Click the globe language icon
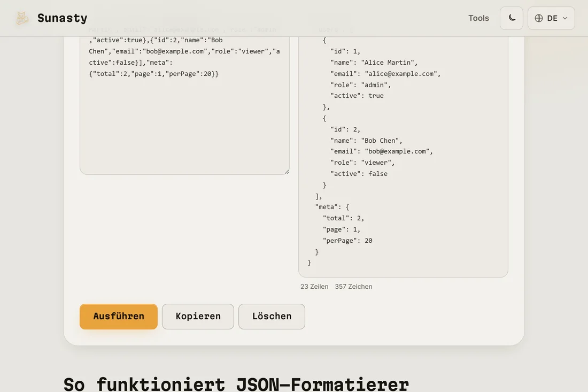The width and height of the screenshot is (588, 392). click(539, 18)
